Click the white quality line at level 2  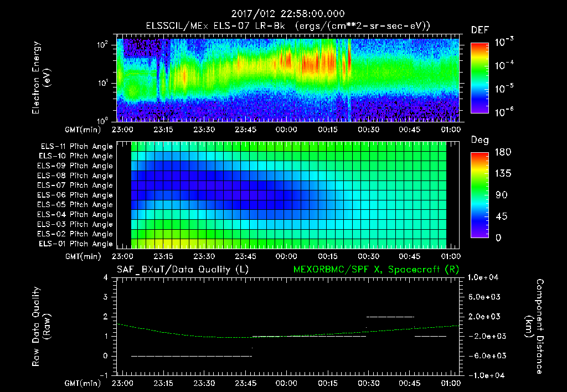click(390, 317)
